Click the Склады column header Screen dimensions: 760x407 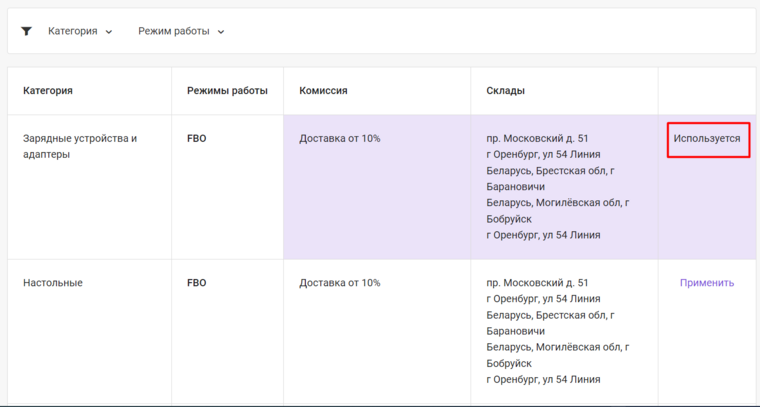click(505, 91)
